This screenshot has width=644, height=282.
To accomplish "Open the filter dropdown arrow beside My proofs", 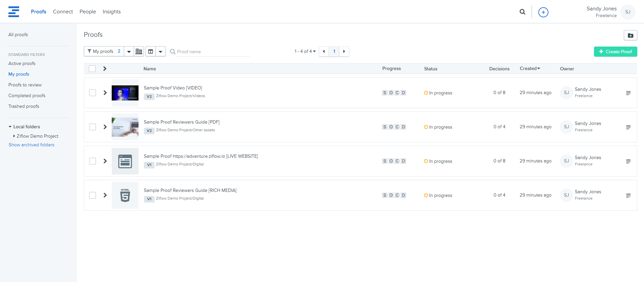I will click(x=129, y=51).
